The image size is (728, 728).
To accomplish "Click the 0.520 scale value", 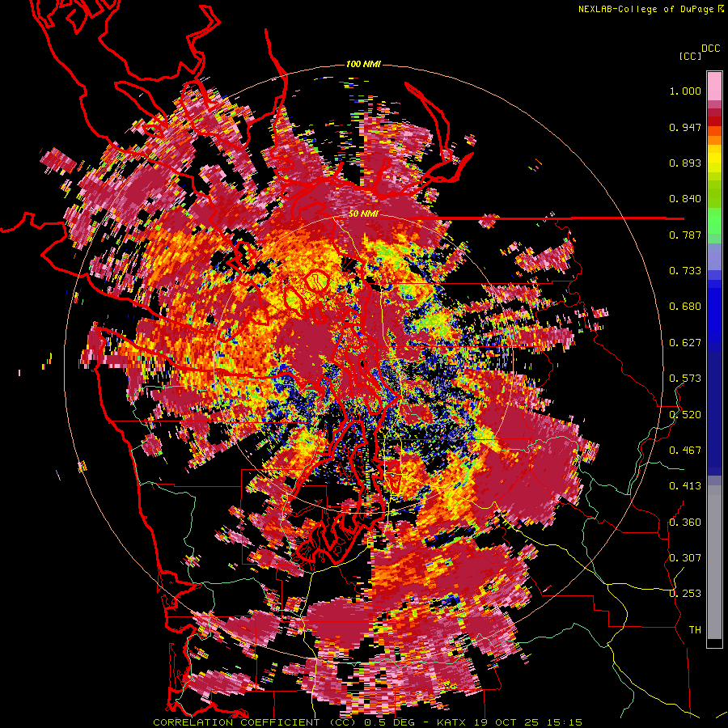I will point(685,414).
